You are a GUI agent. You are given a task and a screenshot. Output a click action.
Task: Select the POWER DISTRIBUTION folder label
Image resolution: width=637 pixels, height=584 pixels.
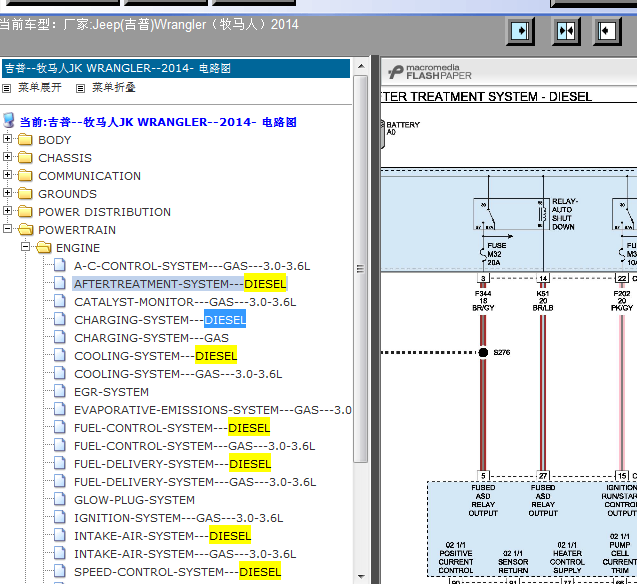tap(104, 212)
